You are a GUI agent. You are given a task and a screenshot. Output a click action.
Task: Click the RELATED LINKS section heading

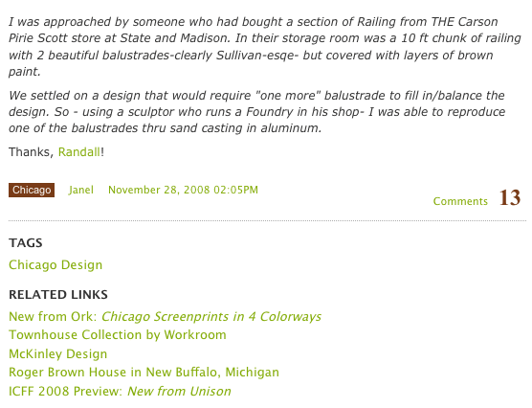[x=58, y=295]
